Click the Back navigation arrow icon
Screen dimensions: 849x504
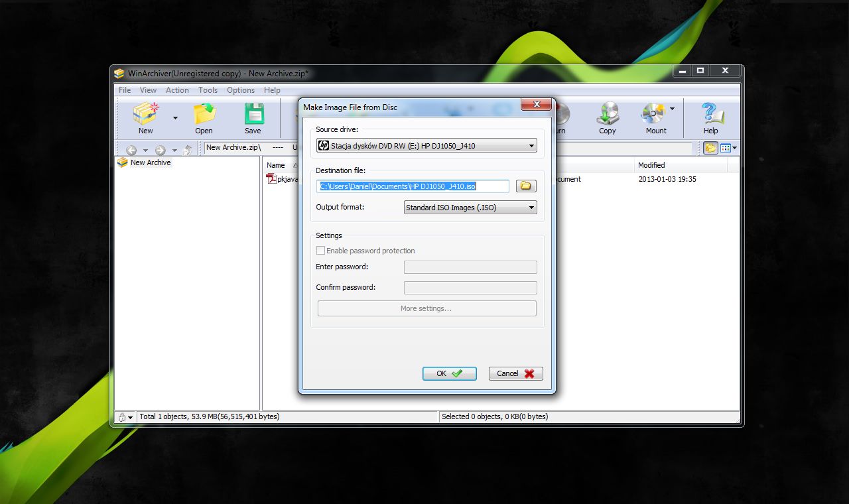coord(131,151)
